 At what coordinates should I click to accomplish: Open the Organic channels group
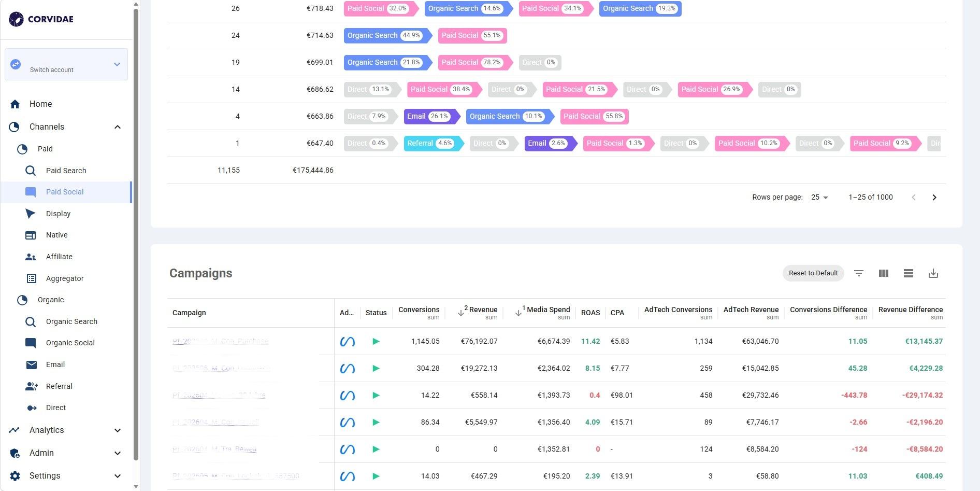[51, 300]
